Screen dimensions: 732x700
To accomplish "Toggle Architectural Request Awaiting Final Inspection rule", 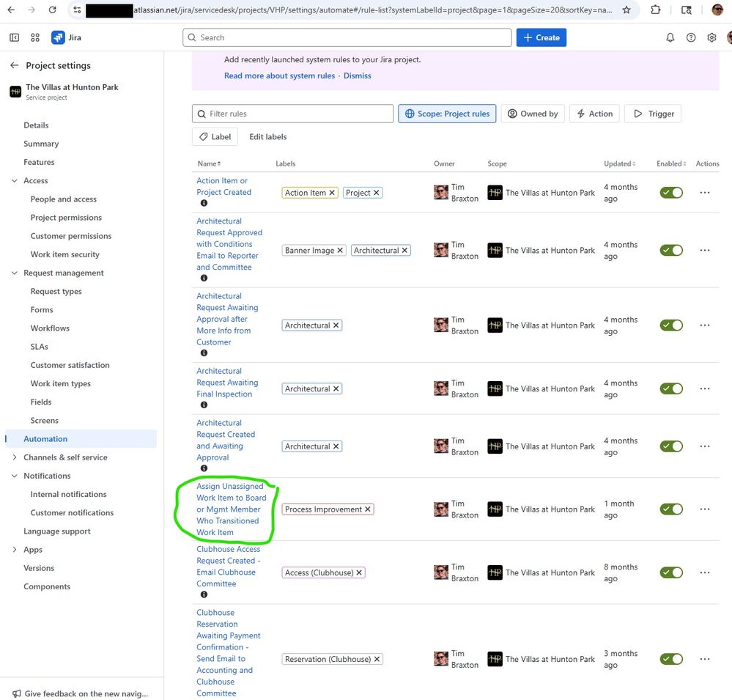I will 671,388.
